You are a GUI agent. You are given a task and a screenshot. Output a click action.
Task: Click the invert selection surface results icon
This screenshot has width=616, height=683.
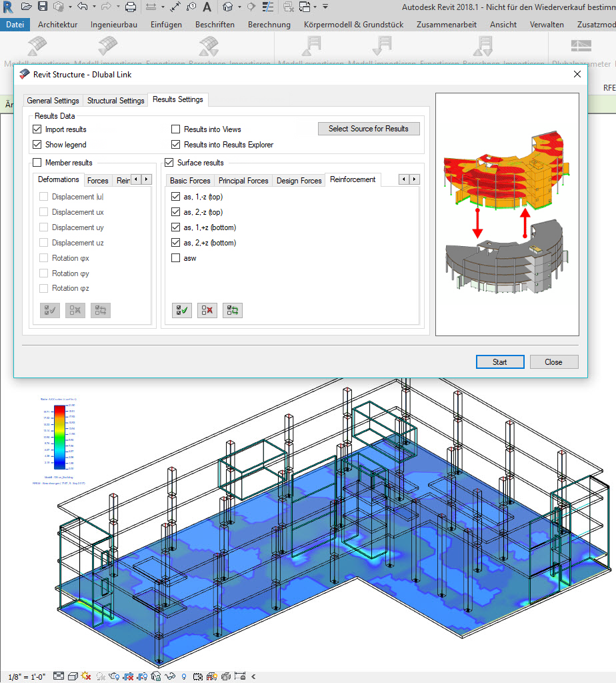(x=233, y=309)
